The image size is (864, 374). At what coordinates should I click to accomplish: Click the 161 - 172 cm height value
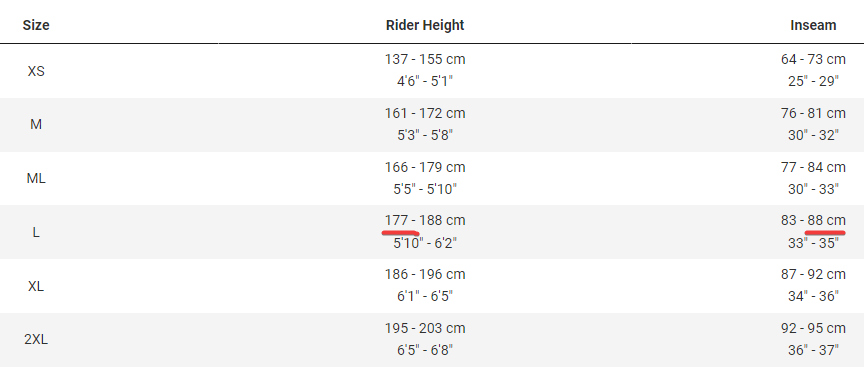pos(425,113)
